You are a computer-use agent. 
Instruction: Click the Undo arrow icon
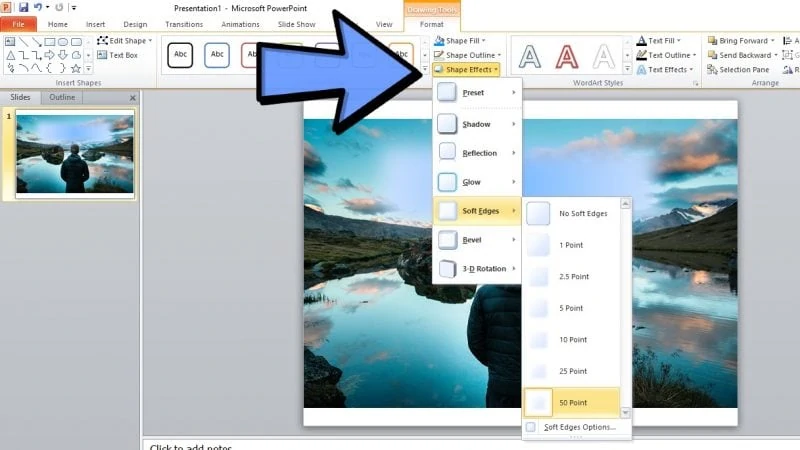pos(38,7)
